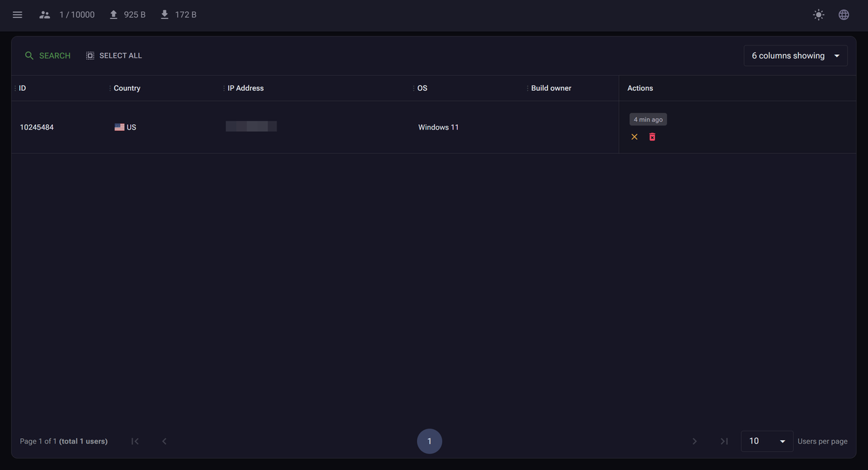
Task: Click the OS column header
Action: pos(422,88)
